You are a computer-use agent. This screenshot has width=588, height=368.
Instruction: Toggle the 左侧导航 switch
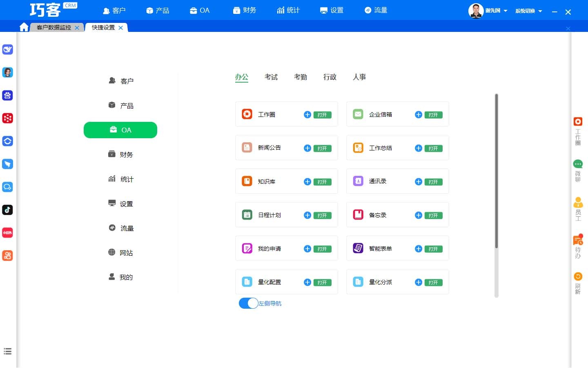point(248,303)
